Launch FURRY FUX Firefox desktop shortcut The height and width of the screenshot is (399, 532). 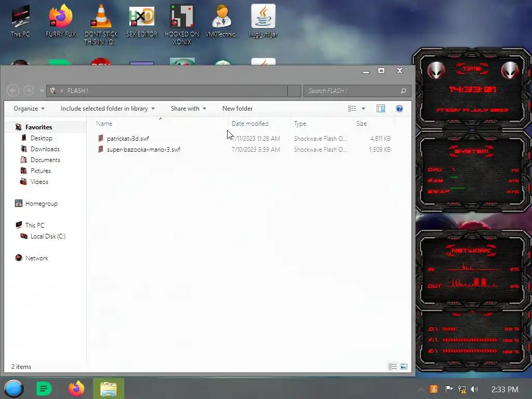click(x=61, y=21)
